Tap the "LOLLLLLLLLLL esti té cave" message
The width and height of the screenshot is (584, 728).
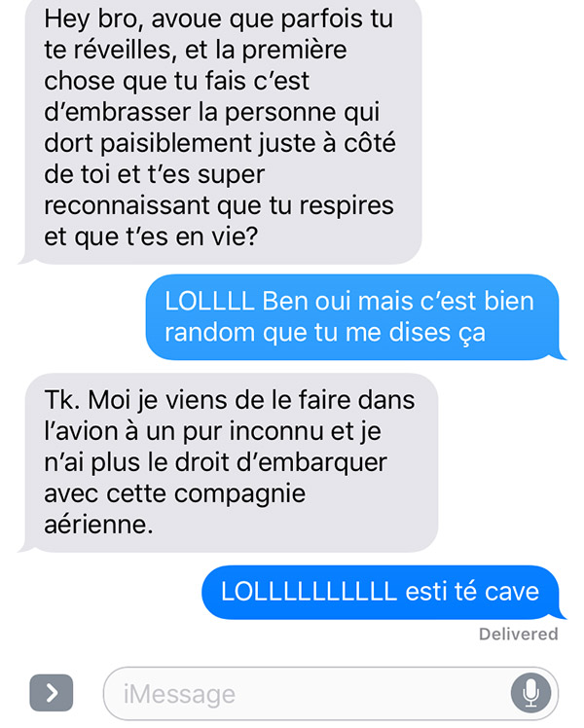[x=382, y=592]
